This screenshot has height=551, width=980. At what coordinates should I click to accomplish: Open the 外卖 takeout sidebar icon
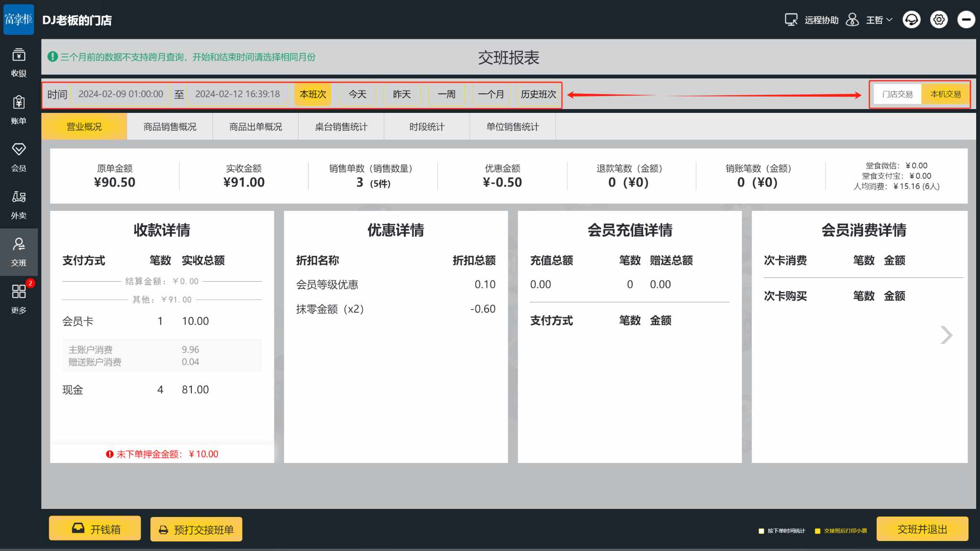click(19, 204)
